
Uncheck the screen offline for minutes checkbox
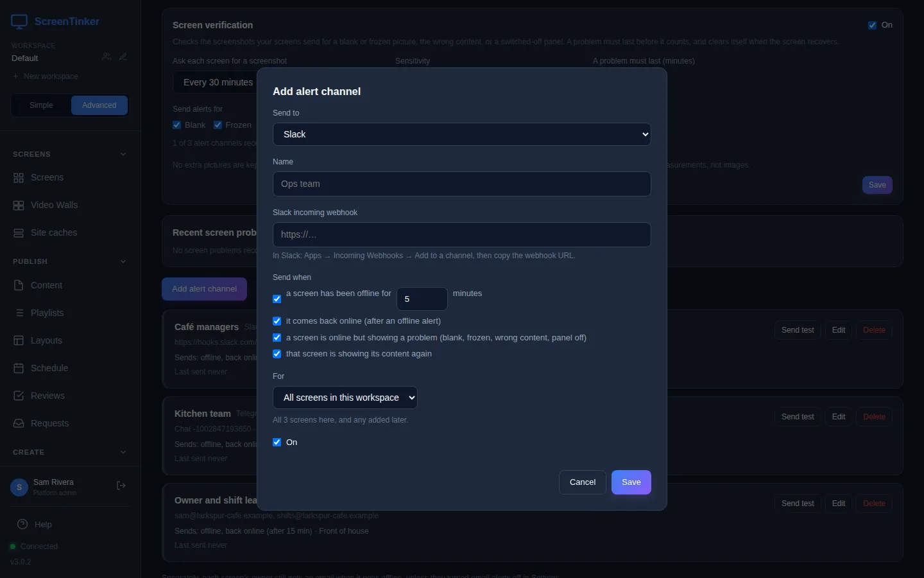click(x=277, y=299)
